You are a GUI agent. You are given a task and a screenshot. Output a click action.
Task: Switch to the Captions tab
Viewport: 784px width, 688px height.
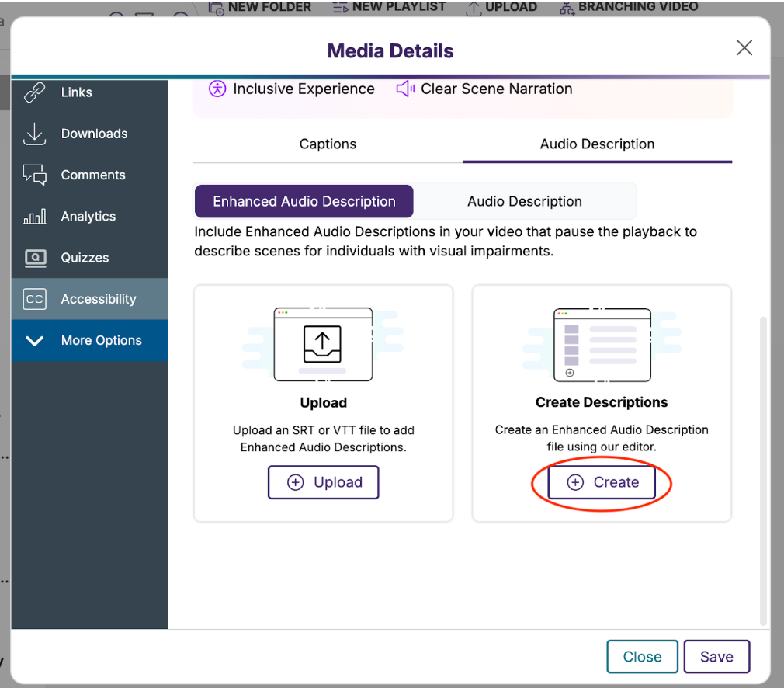(x=328, y=144)
